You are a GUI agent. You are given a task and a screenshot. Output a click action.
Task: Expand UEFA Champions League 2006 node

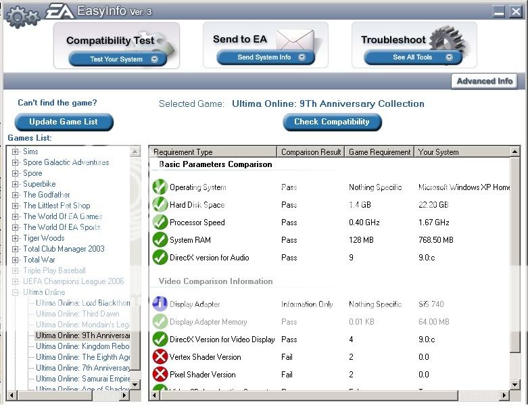point(15,281)
